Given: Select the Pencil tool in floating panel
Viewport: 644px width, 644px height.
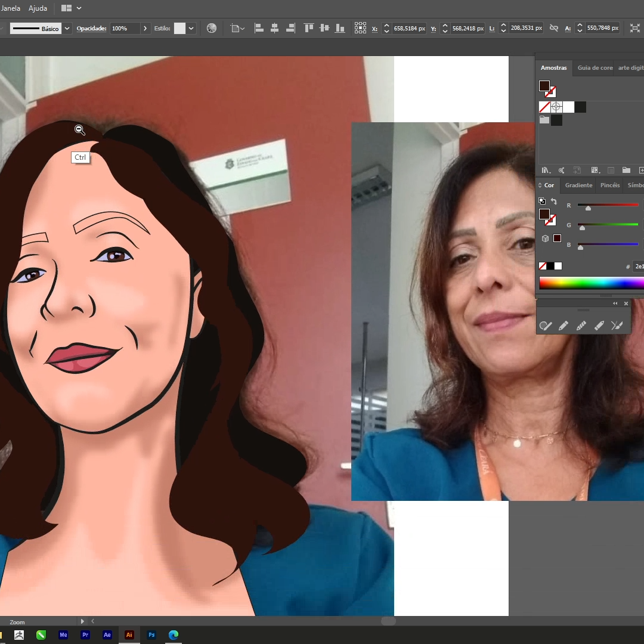Looking at the screenshot, I should (x=563, y=326).
